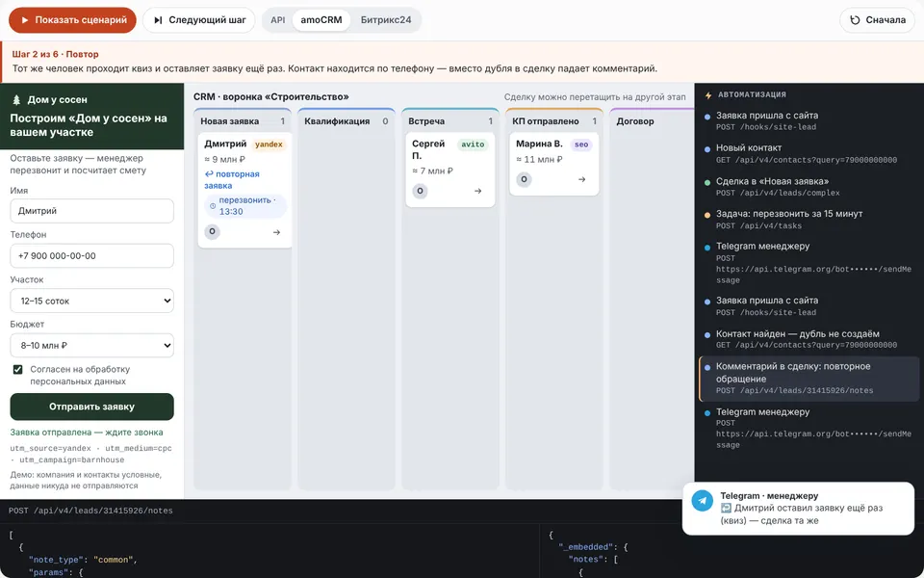Open the Участок dropdown

tap(92, 301)
